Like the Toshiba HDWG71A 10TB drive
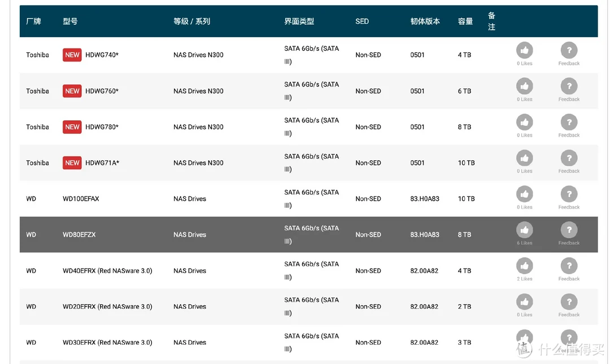Image resolution: width=610 pixels, height=364 pixels. coord(524,158)
